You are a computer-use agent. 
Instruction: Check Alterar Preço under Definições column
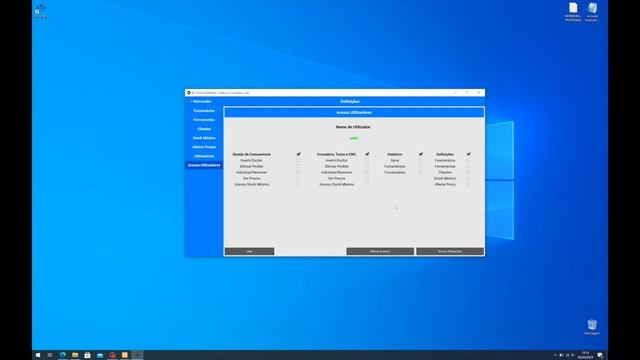click(x=468, y=184)
